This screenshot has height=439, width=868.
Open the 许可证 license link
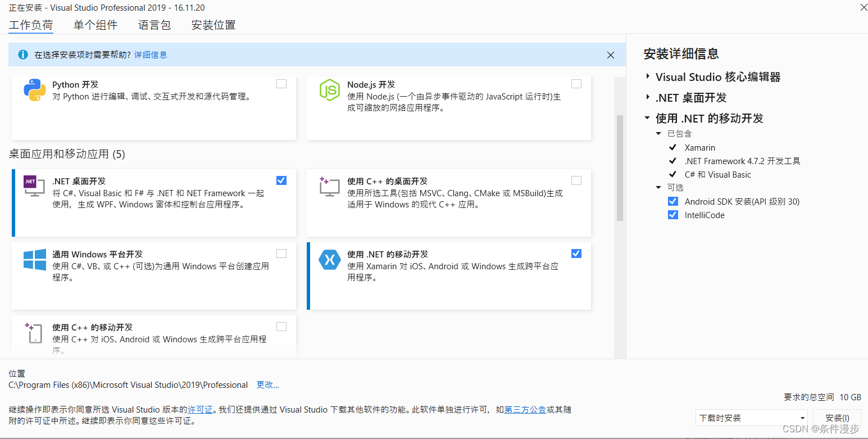(x=201, y=410)
